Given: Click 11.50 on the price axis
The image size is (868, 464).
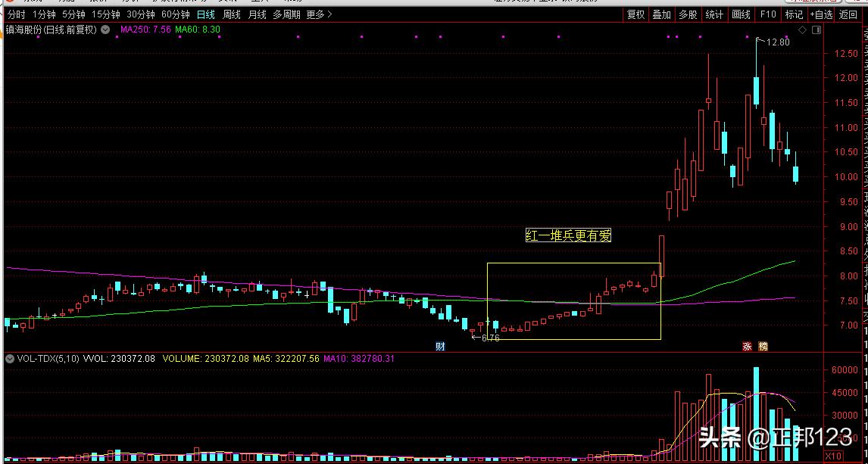Looking at the screenshot, I should (x=846, y=103).
